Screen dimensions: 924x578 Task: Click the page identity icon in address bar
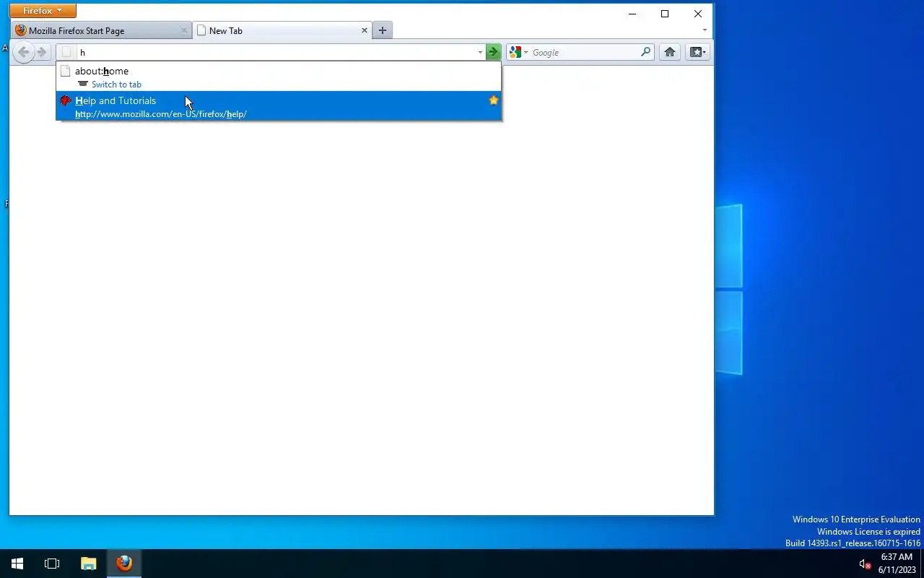(66, 52)
